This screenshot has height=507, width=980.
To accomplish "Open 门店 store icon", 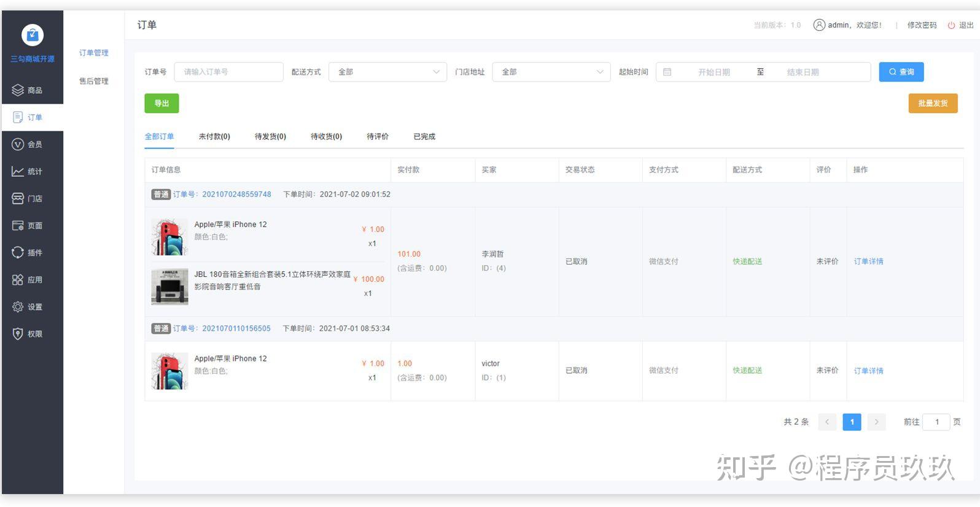I will (18, 198).
